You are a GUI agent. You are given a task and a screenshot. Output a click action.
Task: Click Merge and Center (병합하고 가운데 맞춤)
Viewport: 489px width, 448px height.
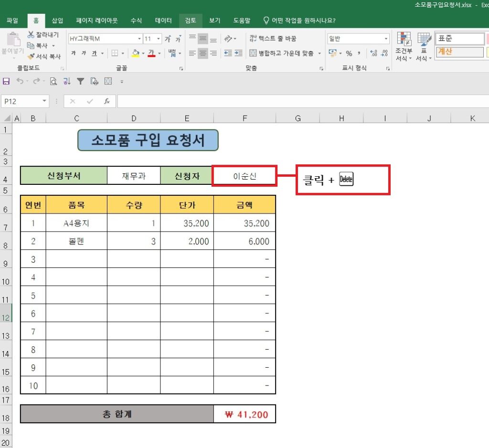282,53
